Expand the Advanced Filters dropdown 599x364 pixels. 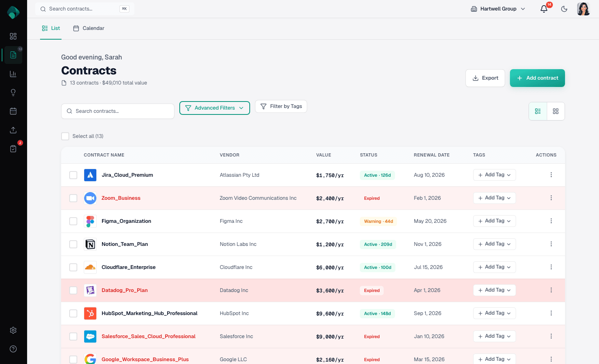point(215,108)
